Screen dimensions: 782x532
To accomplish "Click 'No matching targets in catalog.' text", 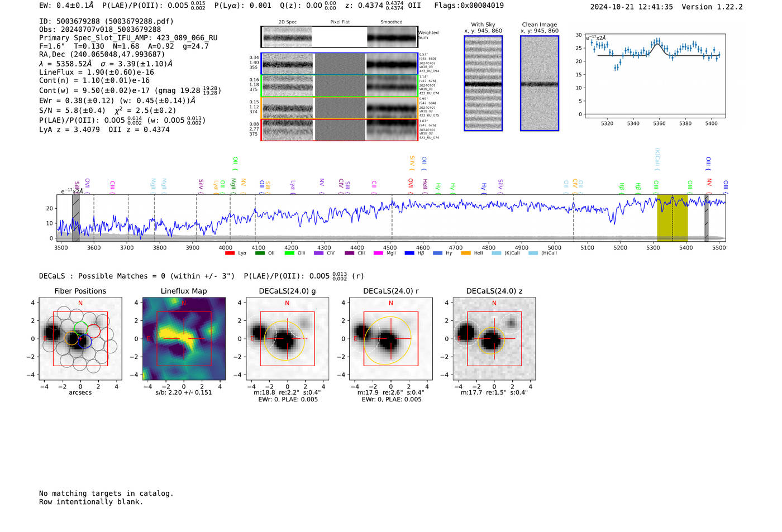I will [x=106, y=493].
